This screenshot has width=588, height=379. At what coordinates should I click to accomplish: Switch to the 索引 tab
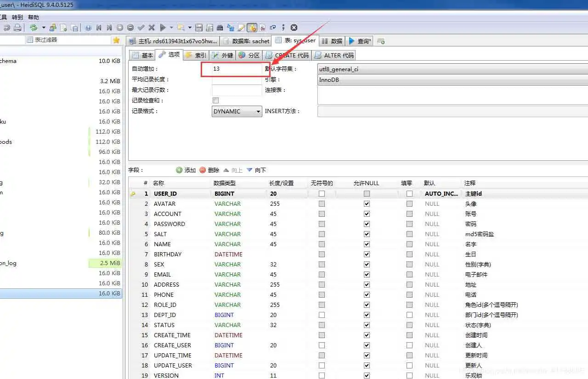196,55
